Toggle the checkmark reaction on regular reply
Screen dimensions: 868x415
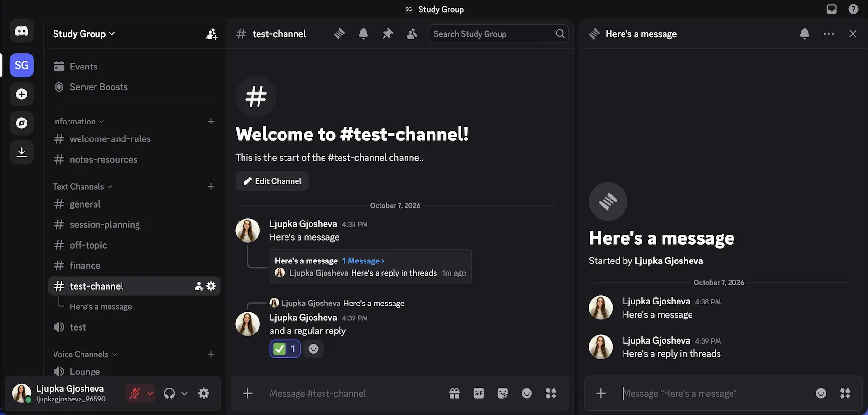tap(285, 348)
